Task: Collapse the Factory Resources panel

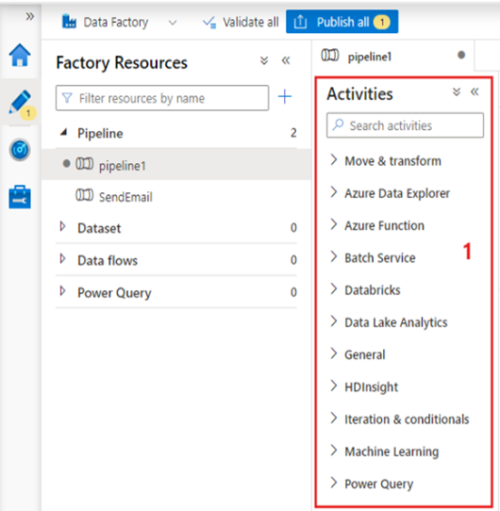Action: pos(286,61)
